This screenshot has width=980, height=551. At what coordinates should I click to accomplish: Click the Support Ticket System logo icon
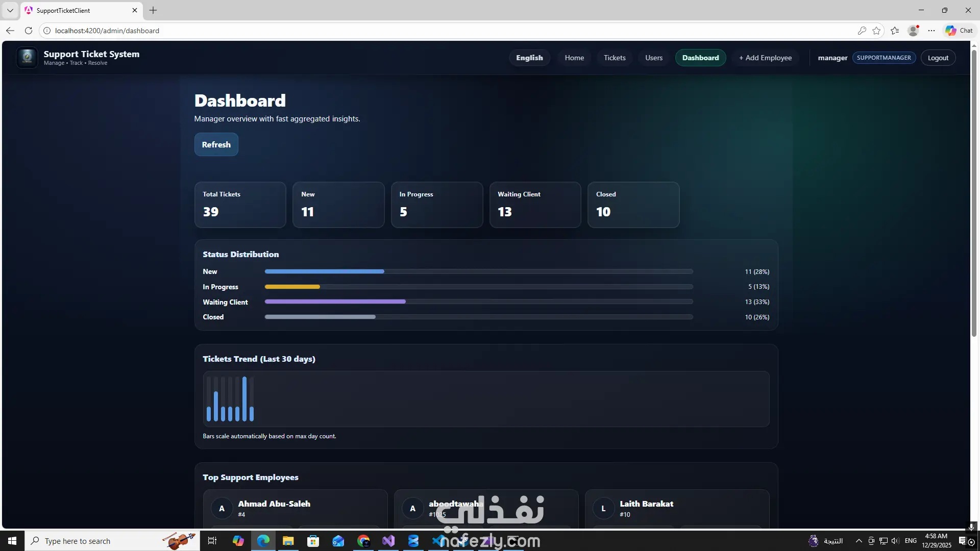click(x=27, y=58)
